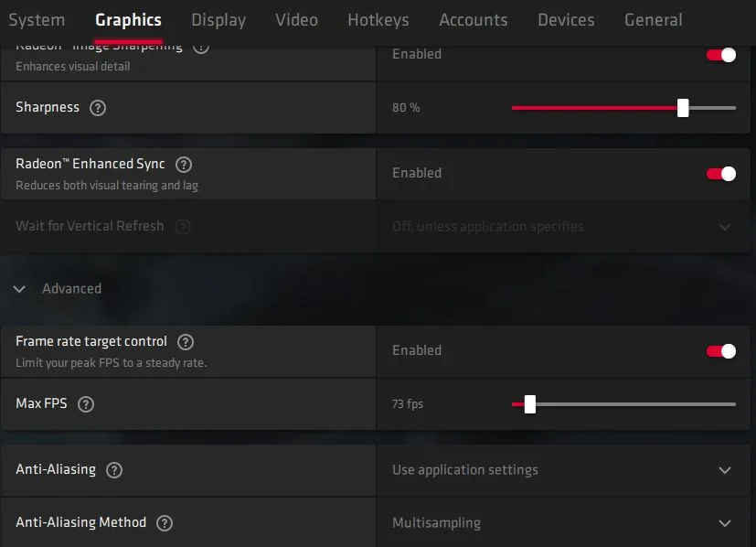The image size is (756, 547).
Task: Open the Sharpness help icon
Action: [x=98, y=108]
